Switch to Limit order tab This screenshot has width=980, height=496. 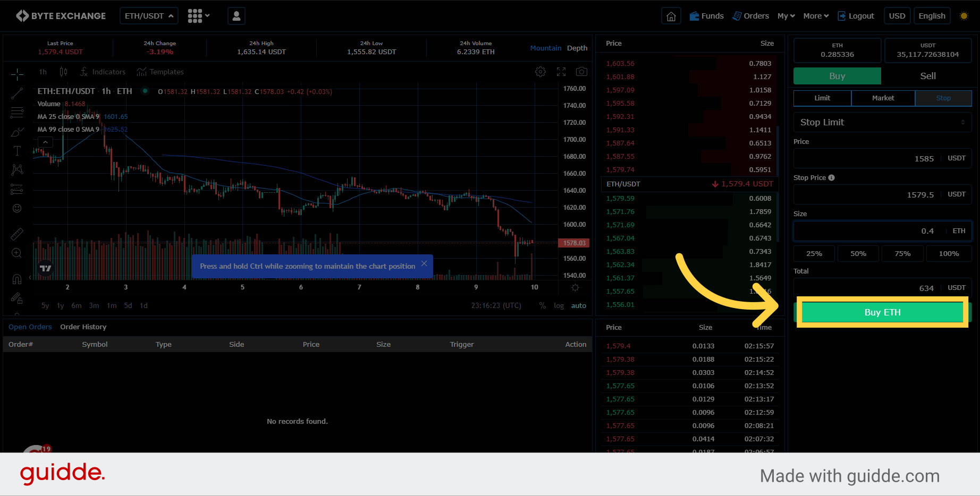point(822,98)
